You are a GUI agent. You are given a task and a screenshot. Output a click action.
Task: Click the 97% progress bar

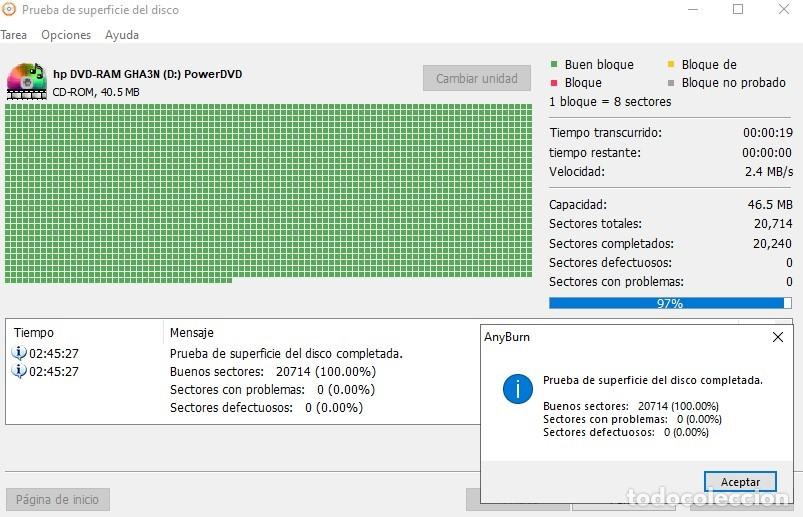point(670,303)
